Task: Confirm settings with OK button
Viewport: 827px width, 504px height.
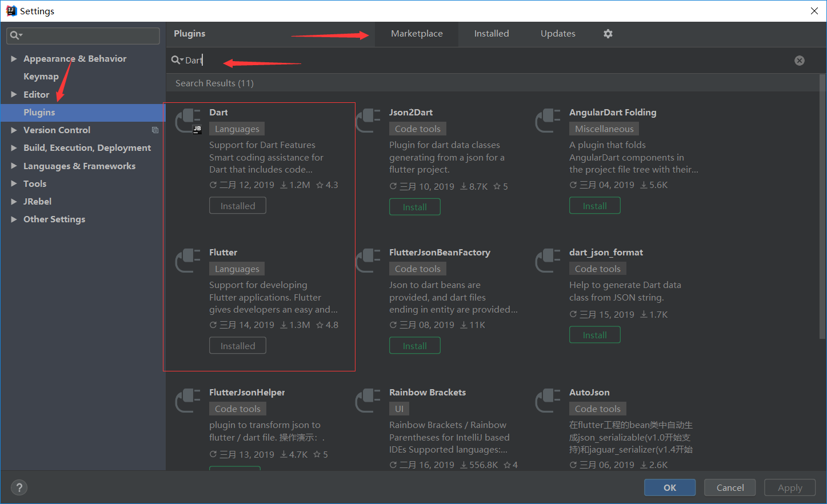Action: (670, 487)
